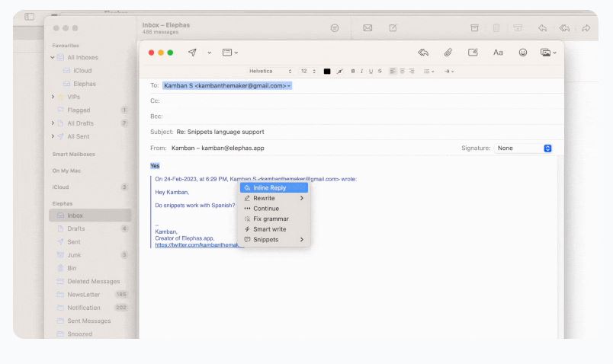The height and width of the screenshot is (364, 613).
Task: Align text left
Action: pyautogui.click(x=393, y=71)
